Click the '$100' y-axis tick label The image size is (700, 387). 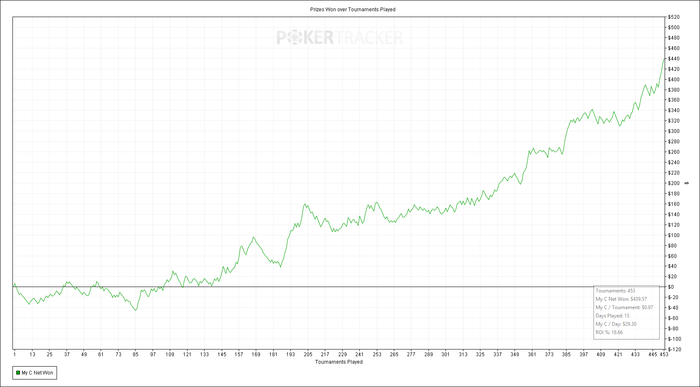pyautogui.click(x=673, y=235)
